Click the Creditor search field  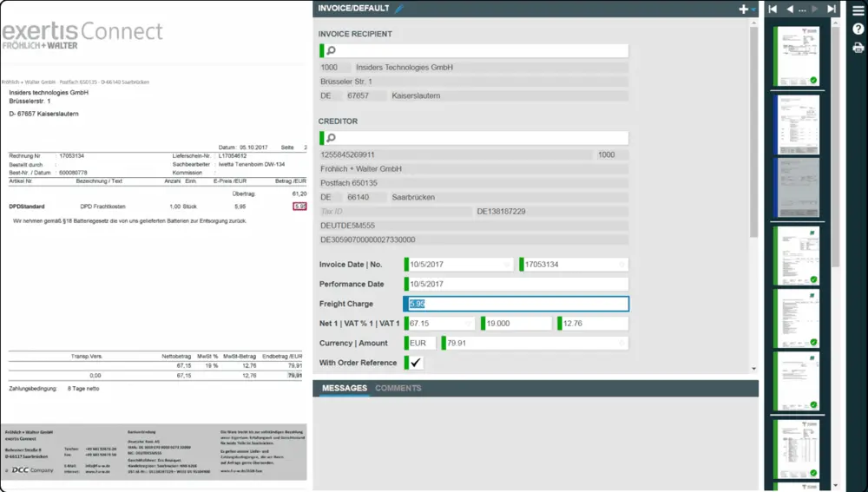pos(474,138)
